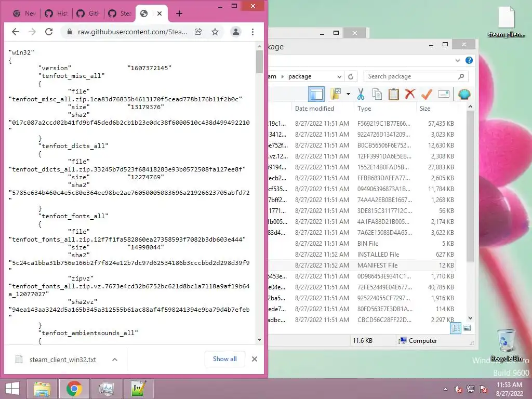
Task: Switch Explorer to details view icon
Action: pos(456,328)
